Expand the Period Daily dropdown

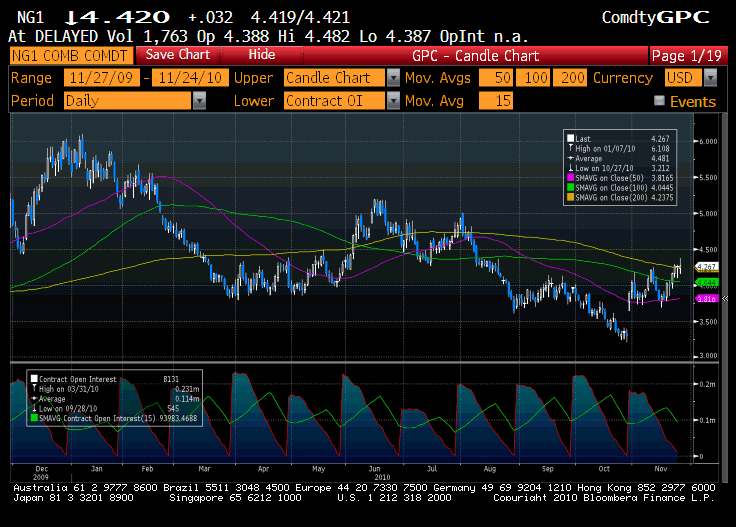199,100
